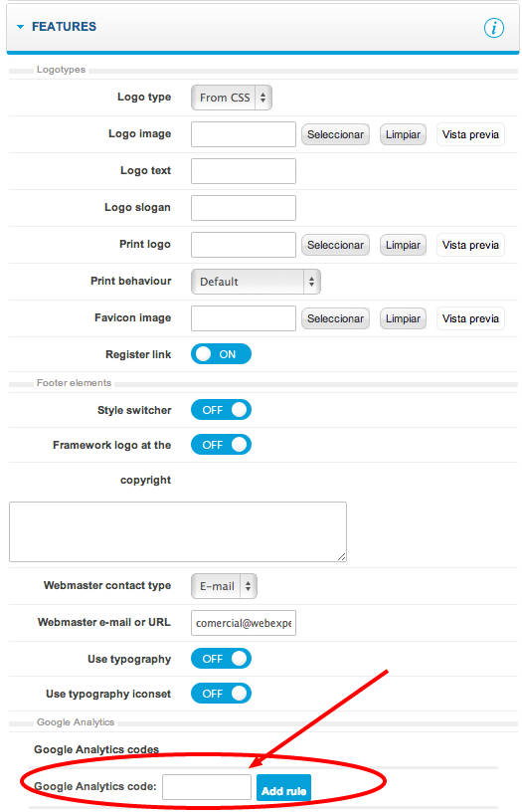Viewport: 522px width, 812px height.
Task: Click Limpiar for Print logo
Action: click(x=403, y=245)
